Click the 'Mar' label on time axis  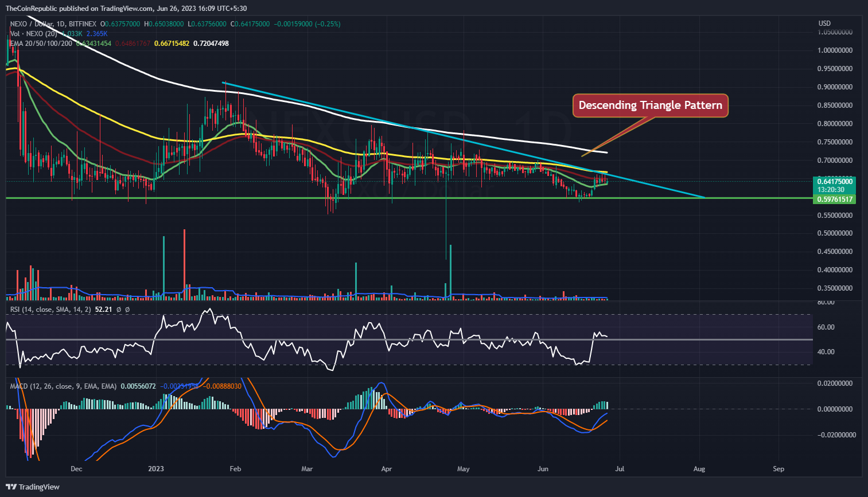tap(307, 469)
